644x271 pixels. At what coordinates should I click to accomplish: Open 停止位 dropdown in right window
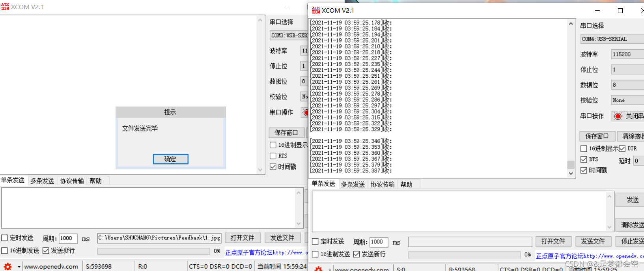click(x=627, y=70)
